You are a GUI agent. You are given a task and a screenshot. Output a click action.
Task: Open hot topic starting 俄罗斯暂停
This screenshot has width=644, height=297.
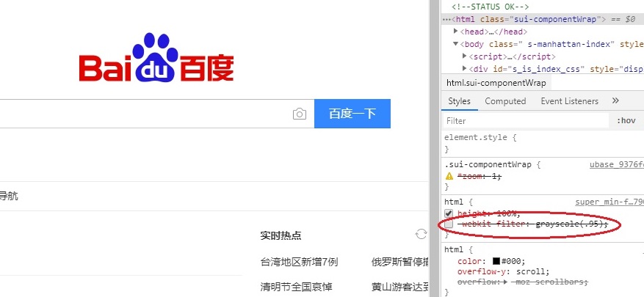click(400, 262)
